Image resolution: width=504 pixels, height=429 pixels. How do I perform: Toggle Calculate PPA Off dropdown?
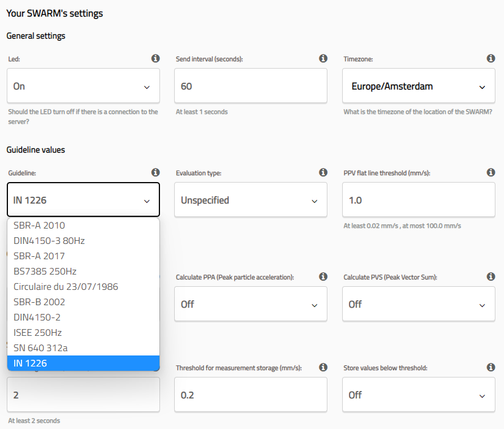click(x=250, y=304)
